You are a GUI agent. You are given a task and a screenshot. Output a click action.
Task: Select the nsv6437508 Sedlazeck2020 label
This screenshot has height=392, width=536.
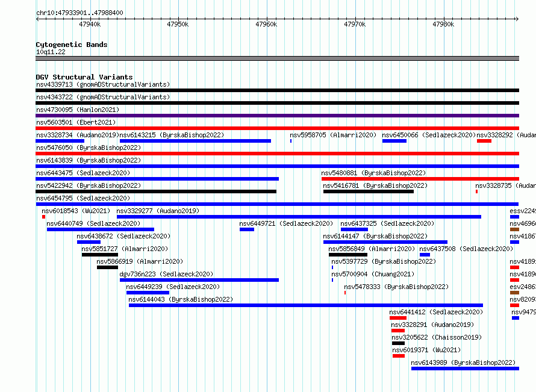point(466,249)
